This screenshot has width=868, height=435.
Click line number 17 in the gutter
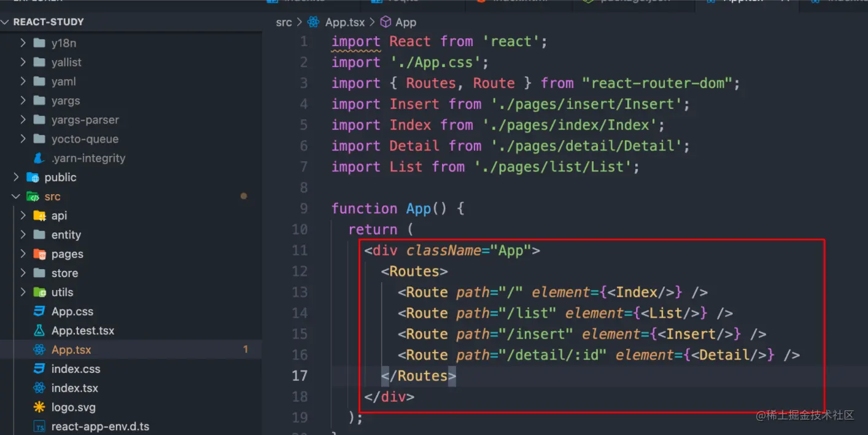click(300, 375)
